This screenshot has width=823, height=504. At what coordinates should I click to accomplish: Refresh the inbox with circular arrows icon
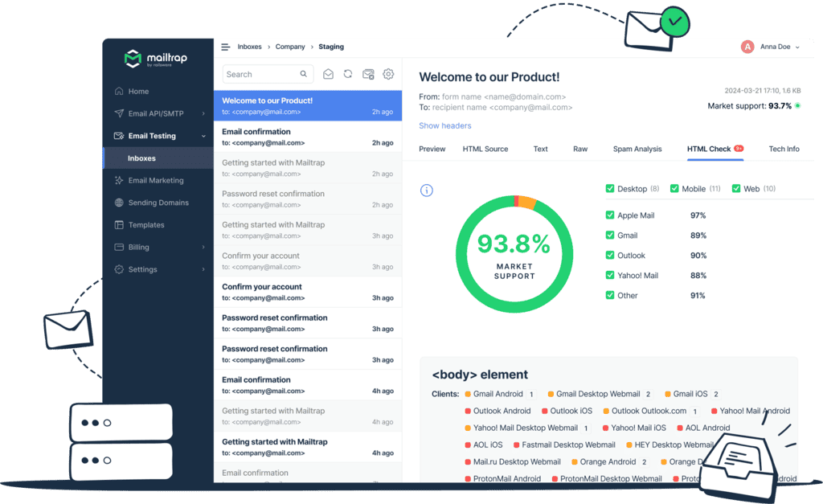[348, 74]
